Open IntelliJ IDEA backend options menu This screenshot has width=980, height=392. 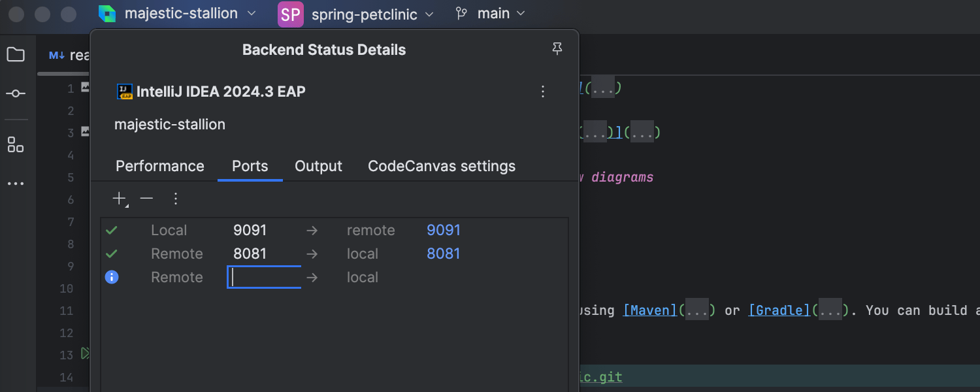542,91
